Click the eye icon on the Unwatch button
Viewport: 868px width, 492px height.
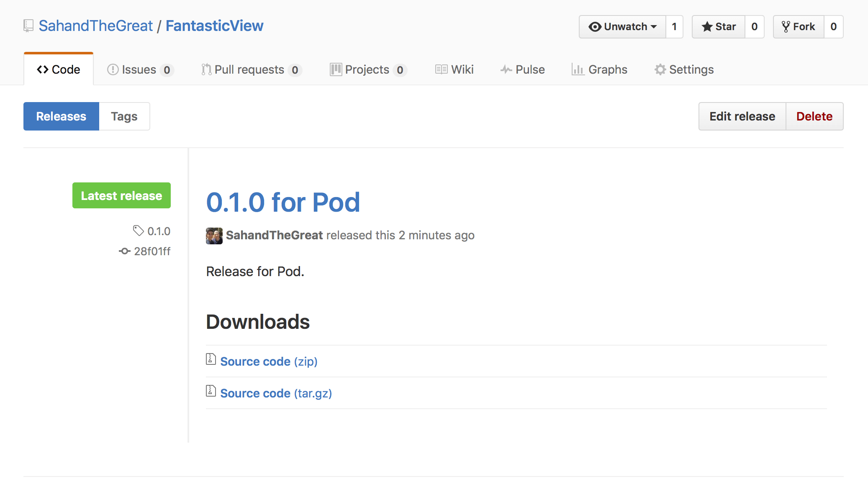(596, 26)
